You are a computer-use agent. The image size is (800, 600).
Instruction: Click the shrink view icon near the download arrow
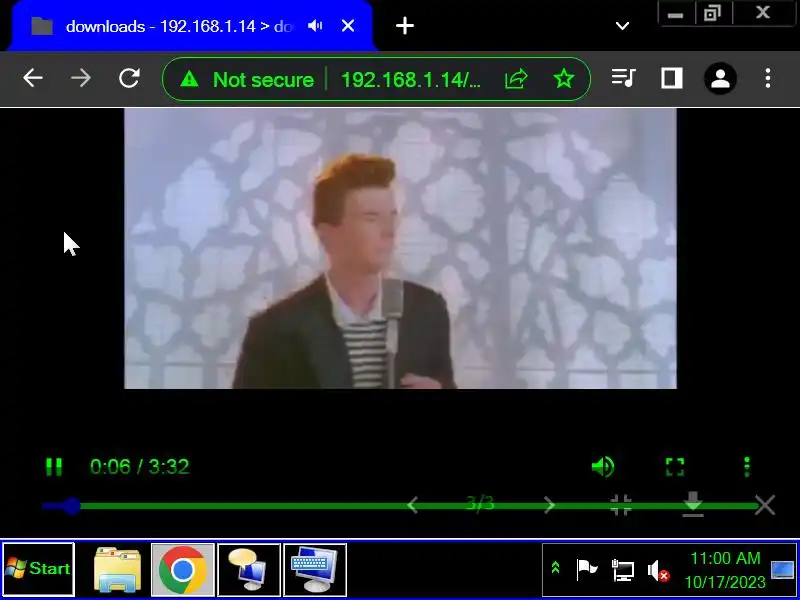621,505
